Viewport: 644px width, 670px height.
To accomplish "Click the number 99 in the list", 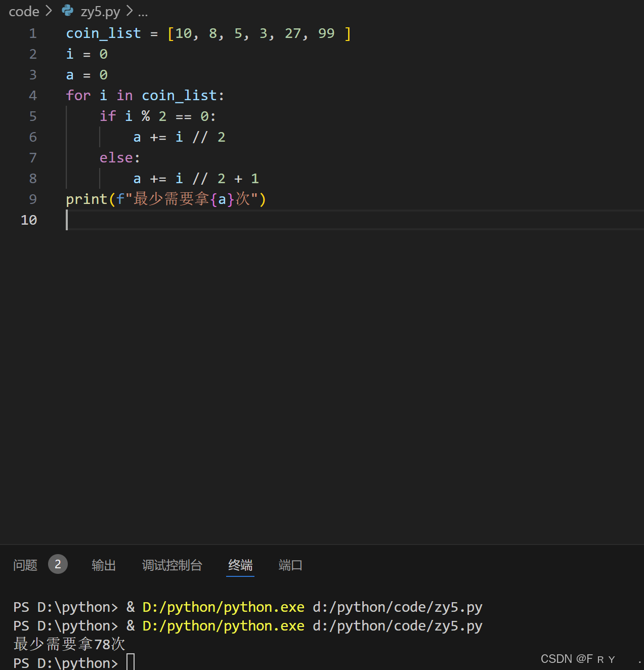I will [x=326, y=33].
